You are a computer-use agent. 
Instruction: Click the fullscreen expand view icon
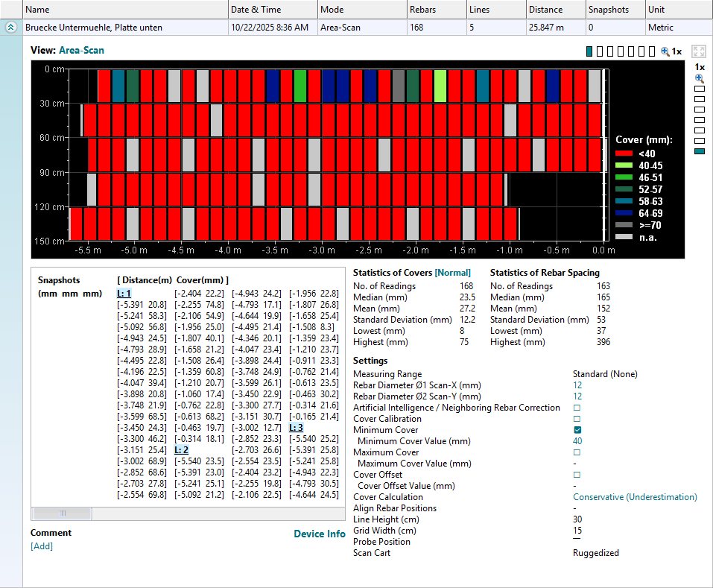click(x=698, y=51)
